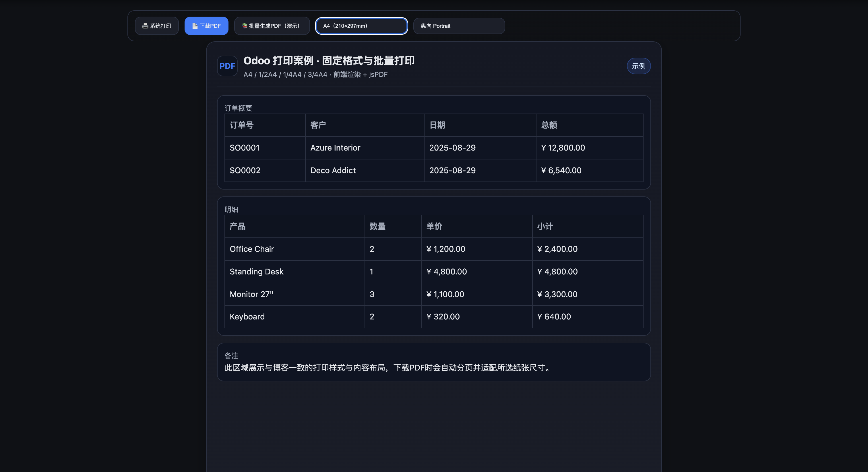Click the 订单号 column header
868x472 pixels.
pos(242,125)
